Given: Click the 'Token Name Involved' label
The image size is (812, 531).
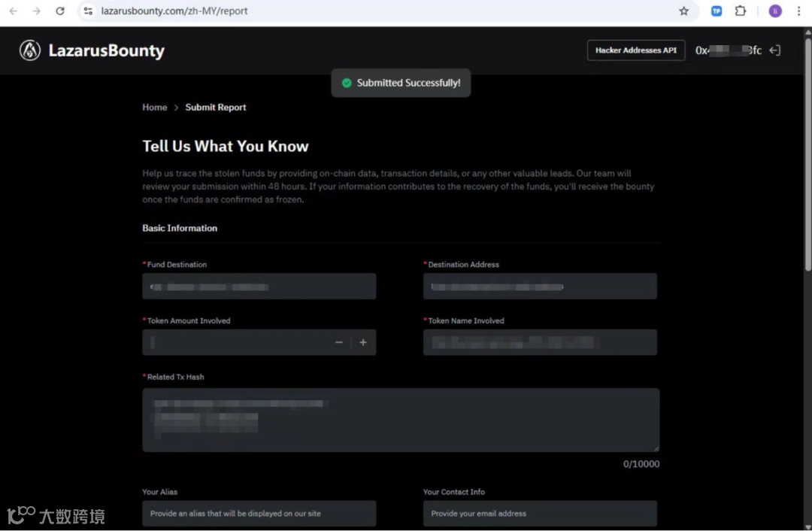Looking at the screenshot, I should pos(466,320).
